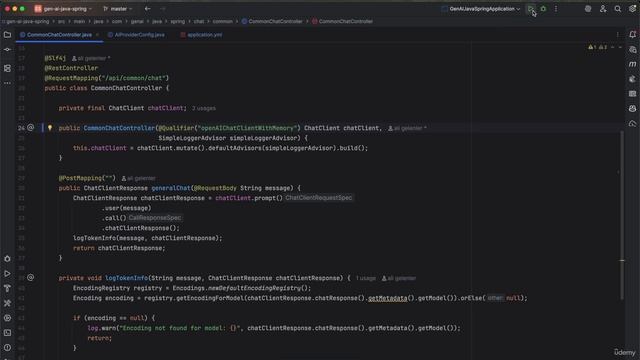
Task: Open the Run tool window in left sidebar
Action: pos(7,273)
